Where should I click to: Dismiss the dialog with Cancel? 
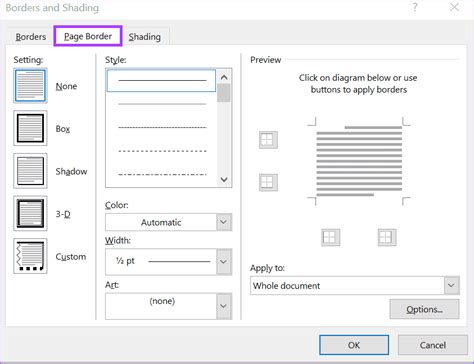pos(433,345)
